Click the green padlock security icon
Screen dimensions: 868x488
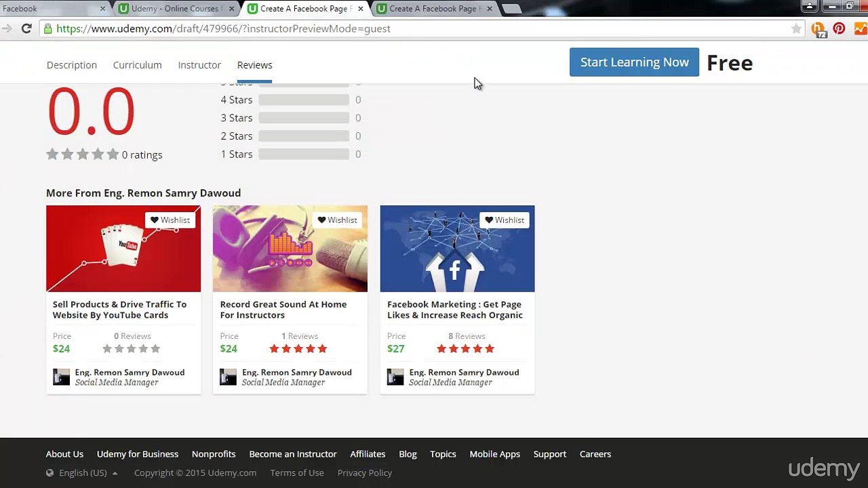pyautogui.click(x=47, y=28)
